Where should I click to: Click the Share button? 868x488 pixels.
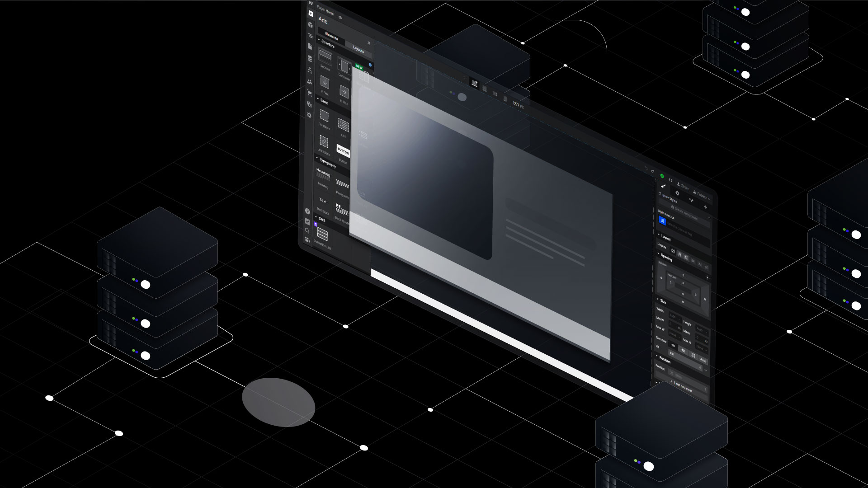683,187
